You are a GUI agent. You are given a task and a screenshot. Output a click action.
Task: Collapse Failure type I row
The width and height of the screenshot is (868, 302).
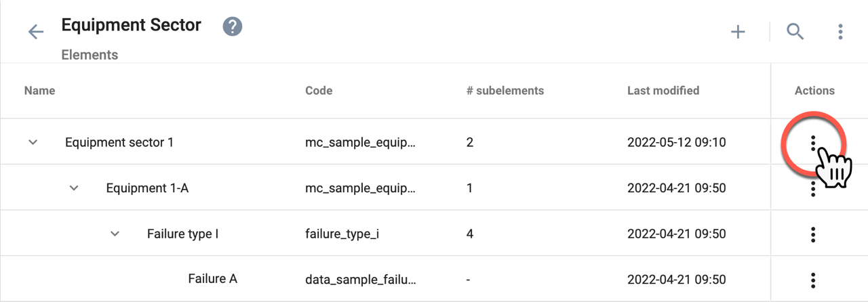point(115,233)
